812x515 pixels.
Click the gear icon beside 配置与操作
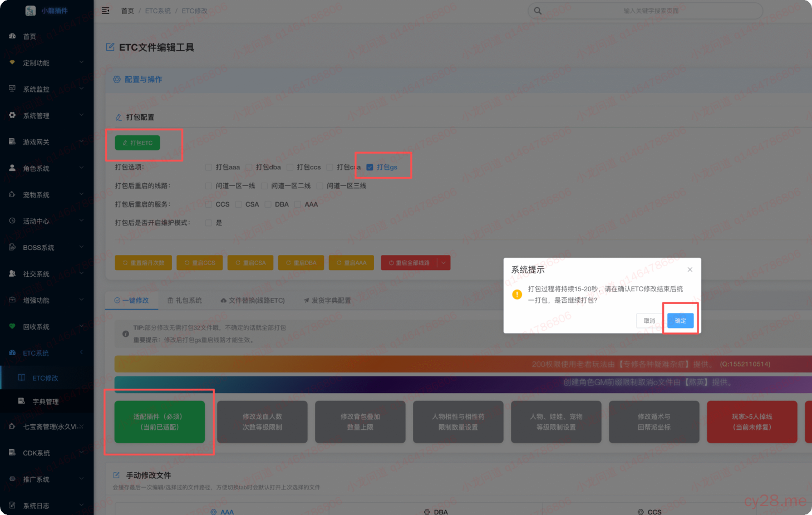[x=117, y=79]
